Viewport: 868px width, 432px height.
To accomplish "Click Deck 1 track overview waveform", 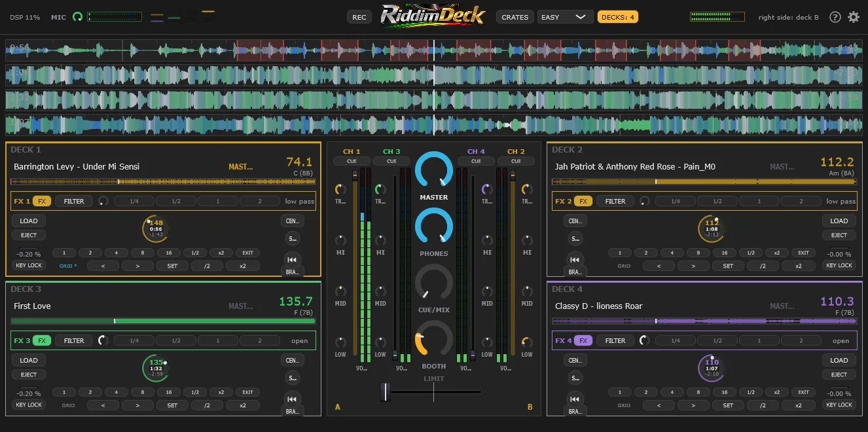I will [163, 181].
